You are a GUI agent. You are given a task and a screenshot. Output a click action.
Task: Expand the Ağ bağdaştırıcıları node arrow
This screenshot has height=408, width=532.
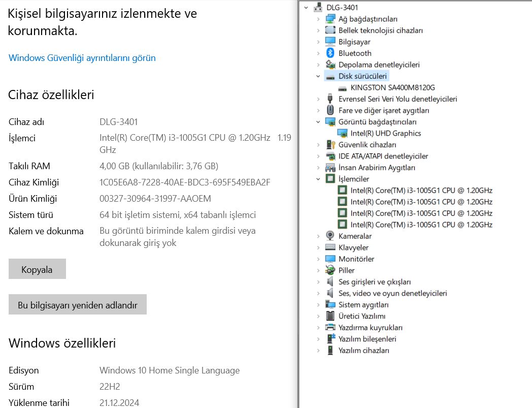(318, 19)
